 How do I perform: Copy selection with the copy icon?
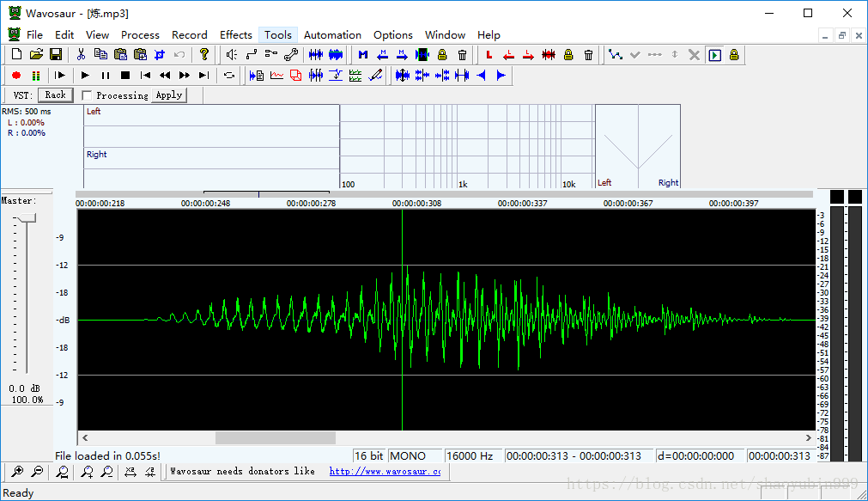[100, 54]
